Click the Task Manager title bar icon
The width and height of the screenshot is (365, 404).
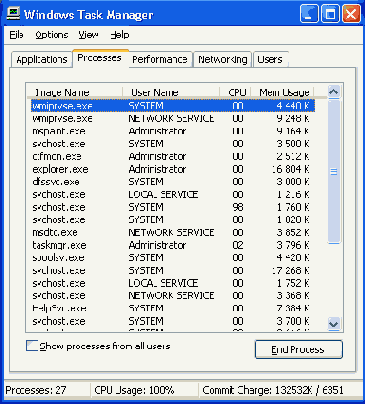point(13,14)
